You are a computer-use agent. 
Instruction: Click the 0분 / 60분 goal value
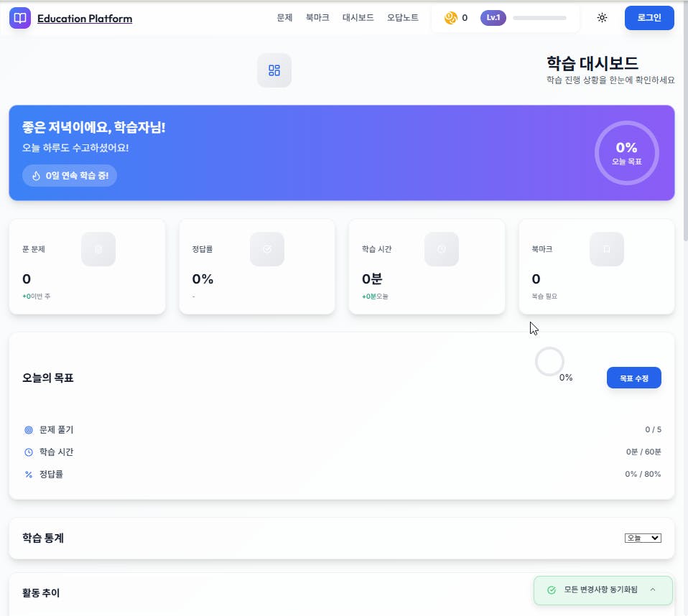[x=643, y=452]
